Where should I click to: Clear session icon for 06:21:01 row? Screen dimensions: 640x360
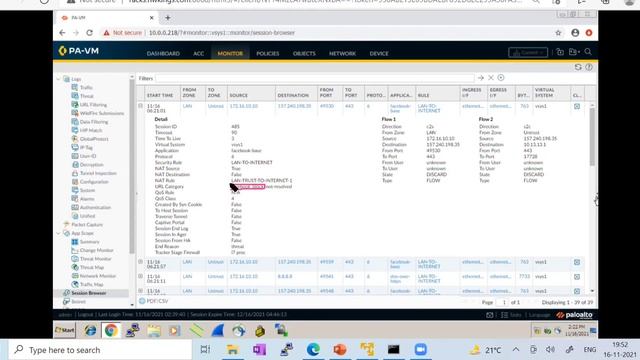577,106
